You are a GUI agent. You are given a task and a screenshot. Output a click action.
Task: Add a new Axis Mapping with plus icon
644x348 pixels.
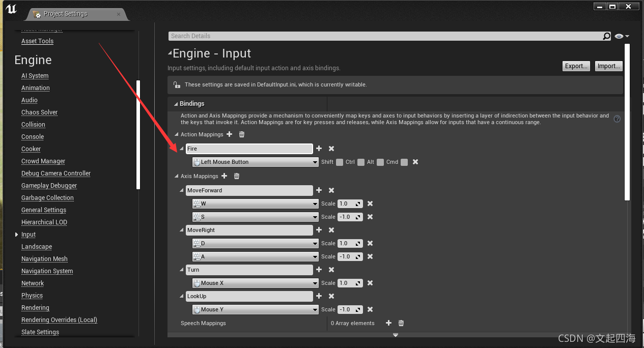coord(224,176)
